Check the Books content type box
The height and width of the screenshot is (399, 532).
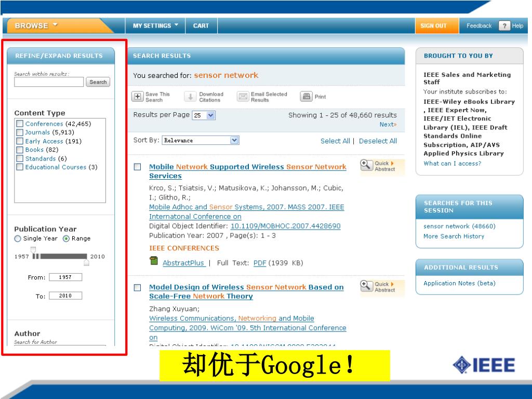coord(20,150)
